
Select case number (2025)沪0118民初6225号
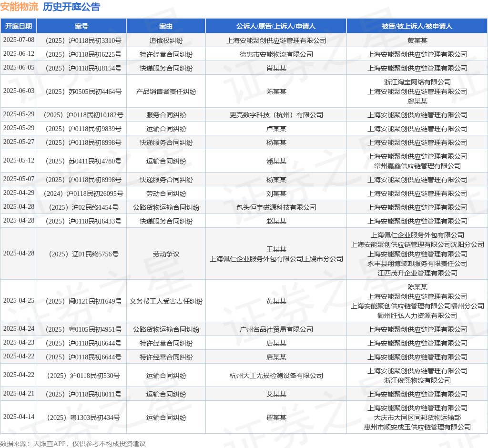coord(81,54)
